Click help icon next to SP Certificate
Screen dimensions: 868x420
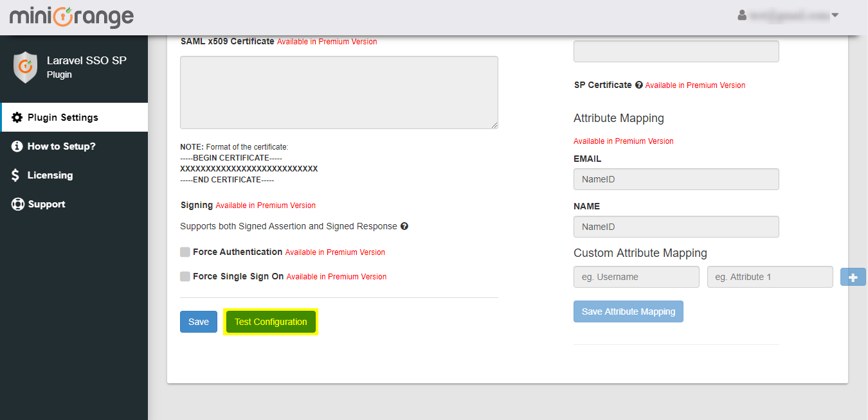639,85
